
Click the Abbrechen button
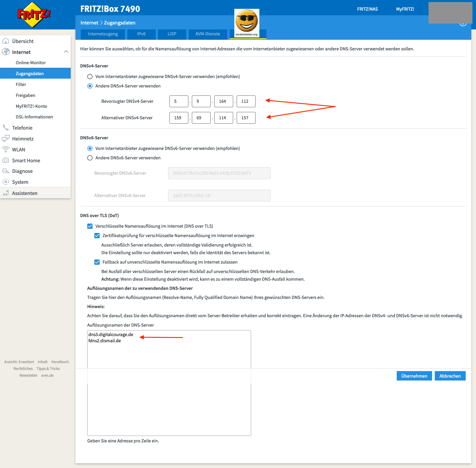[450, 376]
